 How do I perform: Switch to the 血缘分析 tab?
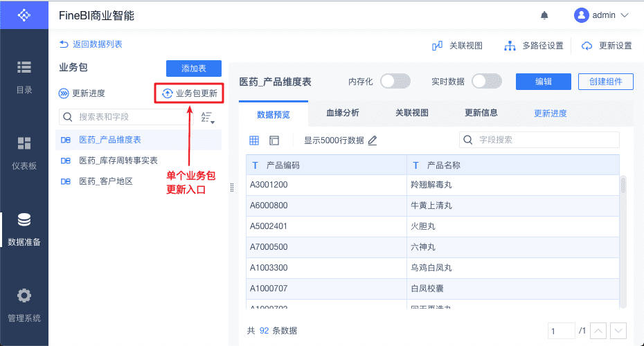tap(342, 113)
